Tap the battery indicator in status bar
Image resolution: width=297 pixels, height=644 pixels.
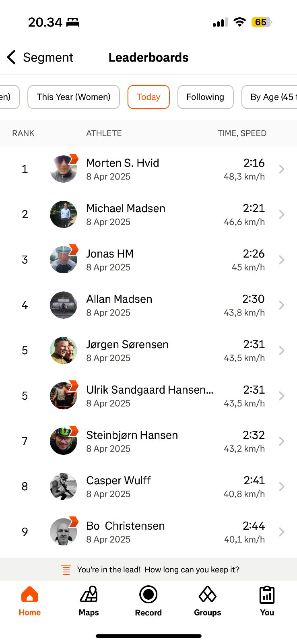[261, 22]
